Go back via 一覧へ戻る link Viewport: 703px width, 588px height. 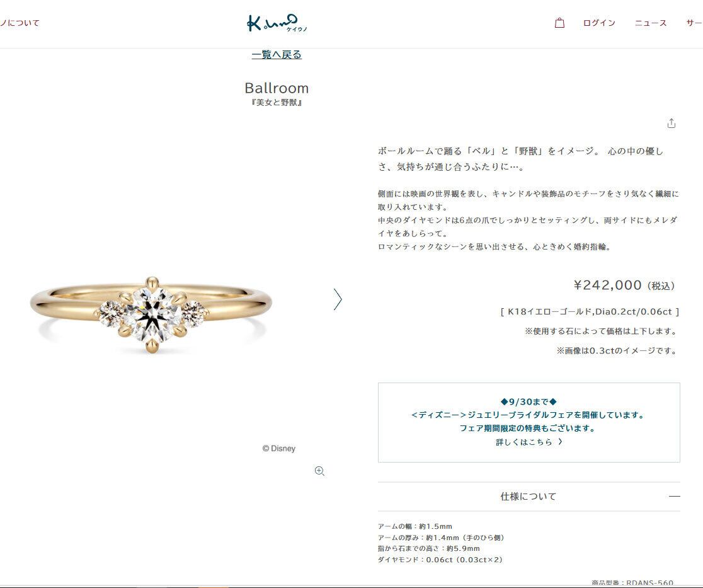click(x=277, y=55)
